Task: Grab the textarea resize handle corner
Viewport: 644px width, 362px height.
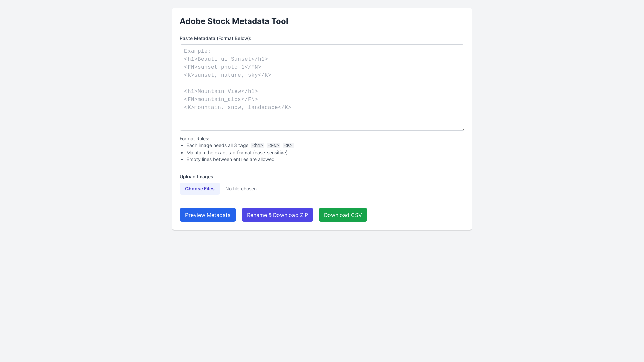Action: coord(462,129)
